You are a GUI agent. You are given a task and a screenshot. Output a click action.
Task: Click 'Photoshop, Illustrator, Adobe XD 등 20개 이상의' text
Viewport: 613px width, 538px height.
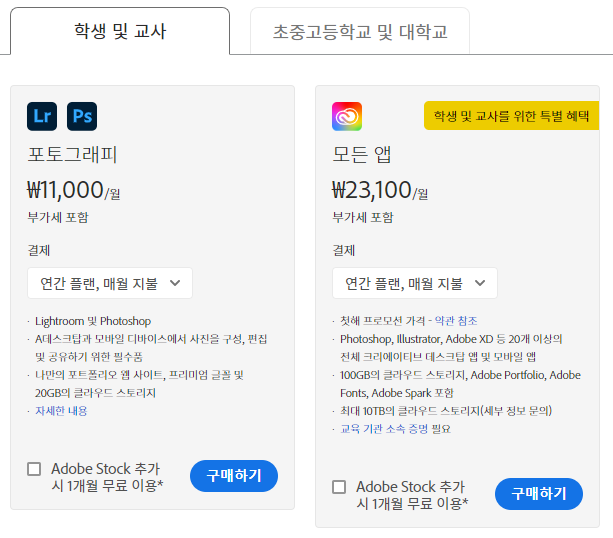(451, 339)
